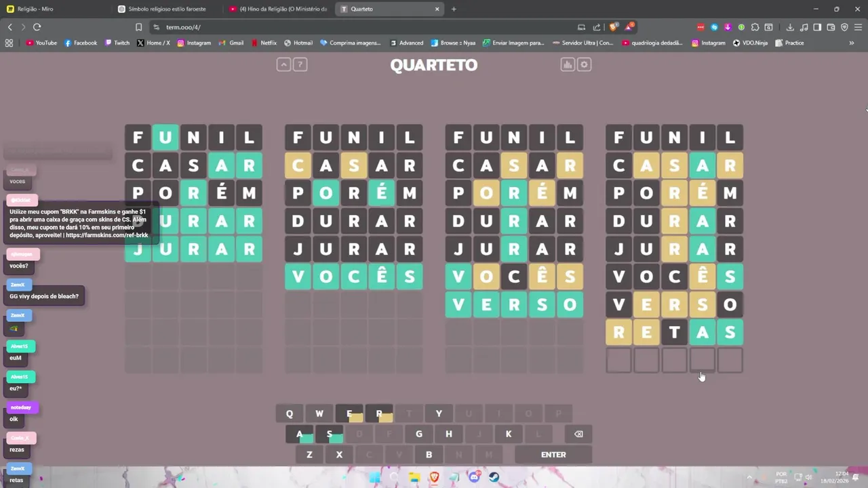Select the first empty tile in fourth board

coord(618,360)
